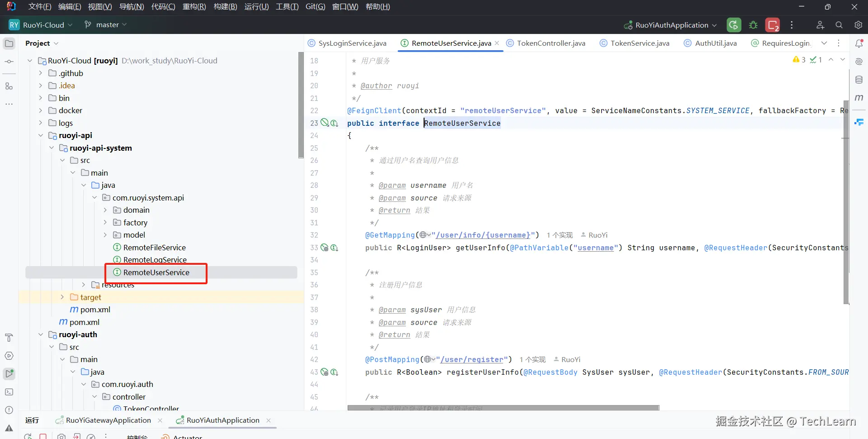Open the Search Everywhere magnifier icon

(839, 25)
